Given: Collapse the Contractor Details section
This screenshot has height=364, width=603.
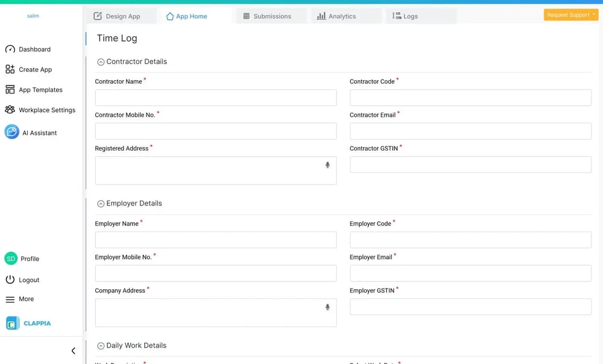Looking at the screenshot, I should click(x=101, y=61).
